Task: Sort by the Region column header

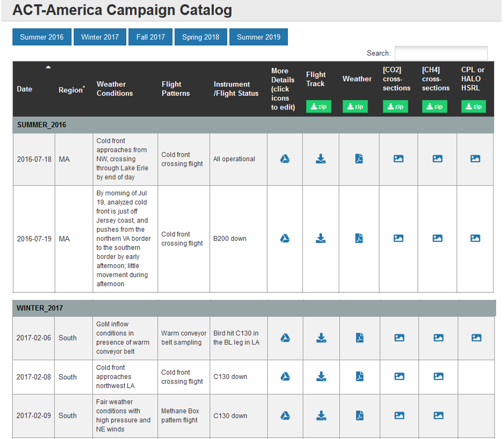Action: point(71,90)
